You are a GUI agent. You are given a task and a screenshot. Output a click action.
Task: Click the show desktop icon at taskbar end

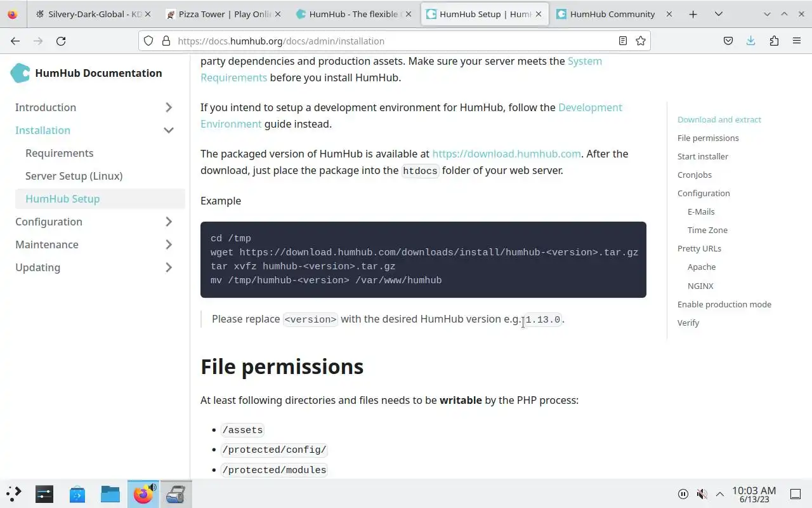[x=796, y=494]
